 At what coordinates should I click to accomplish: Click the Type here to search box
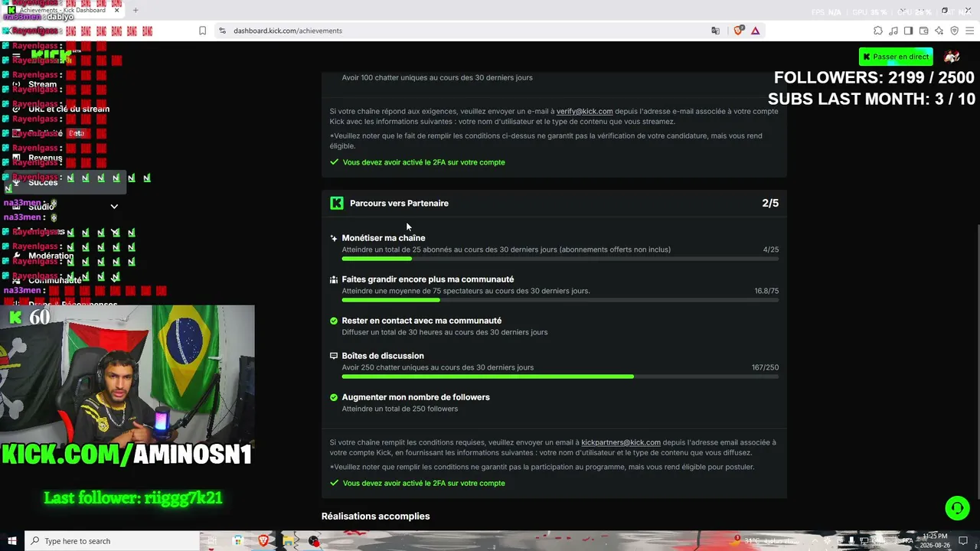click(x=112, y=541)
